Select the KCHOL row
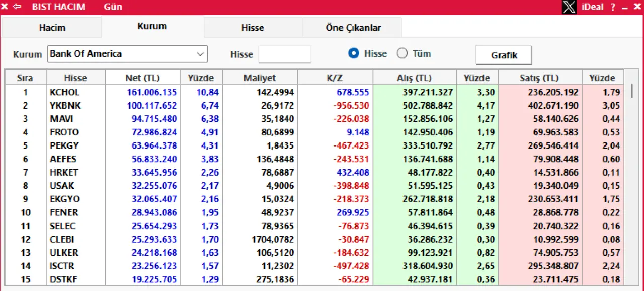The image size is (644, 291). point(314,92)
